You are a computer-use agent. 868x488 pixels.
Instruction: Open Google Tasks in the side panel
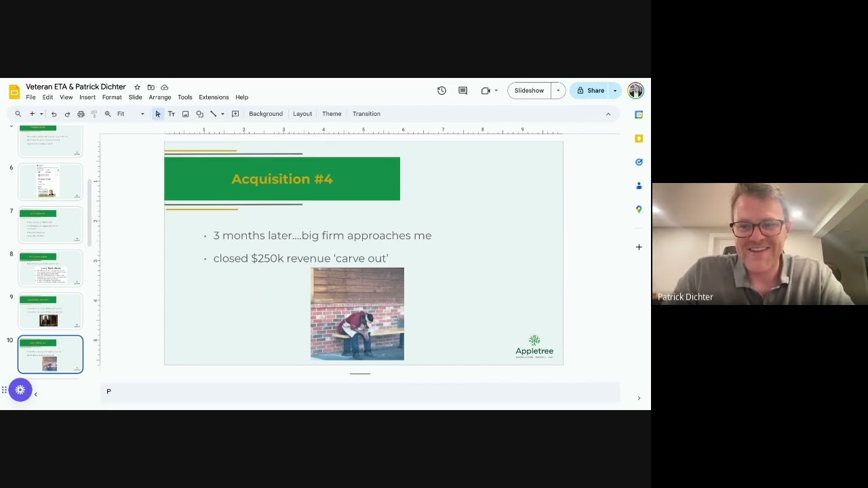(639, 162)
